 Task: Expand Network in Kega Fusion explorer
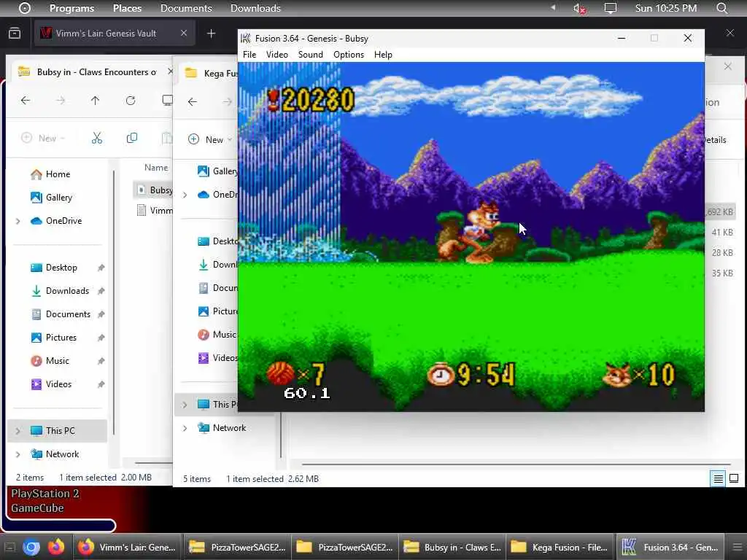185,428
